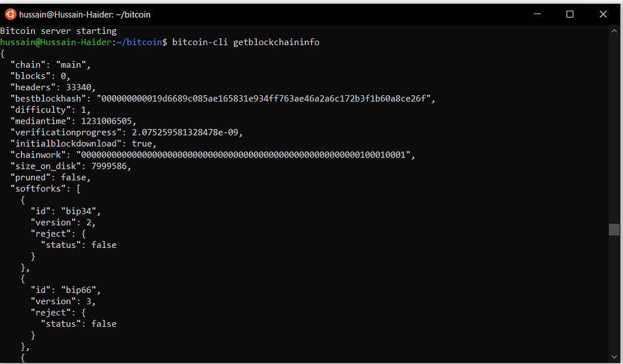Click the blue ~/bitcoin path in prompt
Screen dimensions: 623x364
click(139, 42)
